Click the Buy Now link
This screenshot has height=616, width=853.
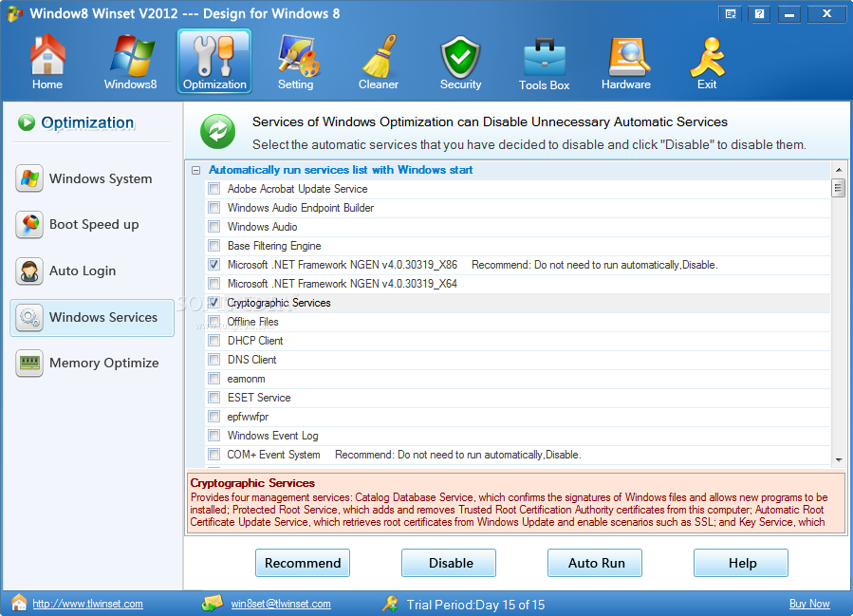[x=809, y=604]
